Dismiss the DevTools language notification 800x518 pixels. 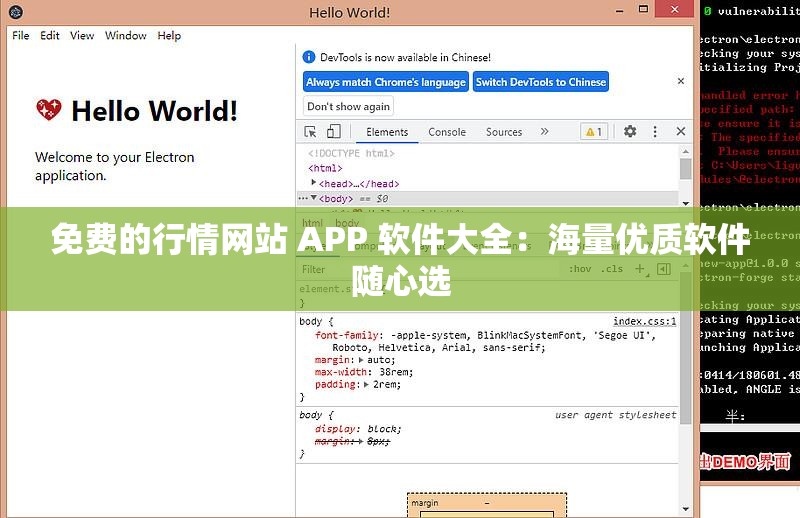point(681,81)
